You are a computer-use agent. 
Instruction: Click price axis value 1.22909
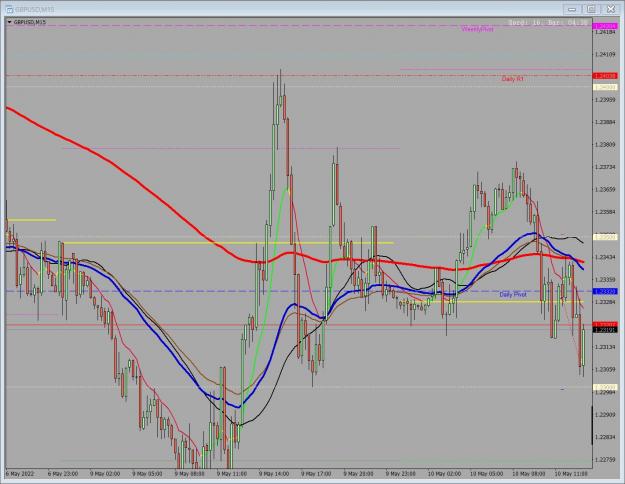(x=605, y=415)
